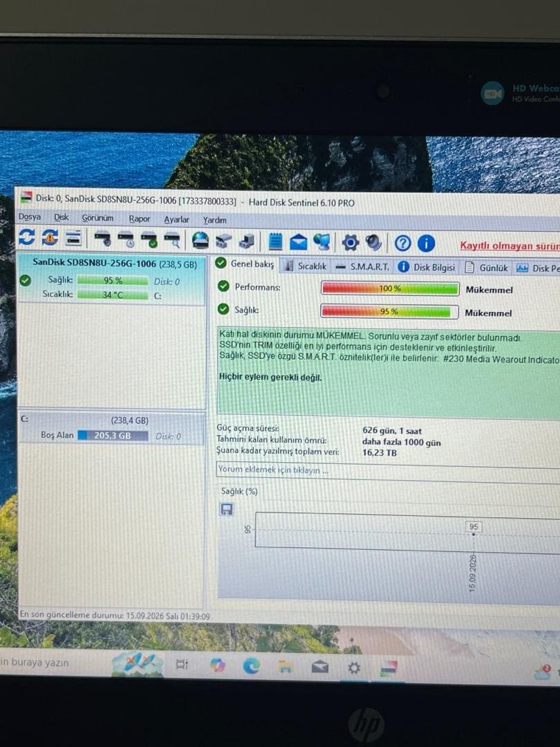This screenshot has height=747, width=560.
Task: Switch to the S.M.A.R.T. tab
Action: point(363,267)
